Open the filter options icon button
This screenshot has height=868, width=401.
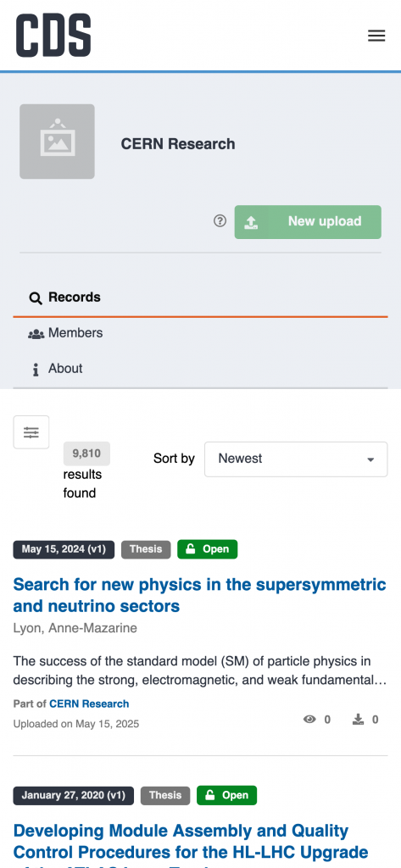pos(31,431)
